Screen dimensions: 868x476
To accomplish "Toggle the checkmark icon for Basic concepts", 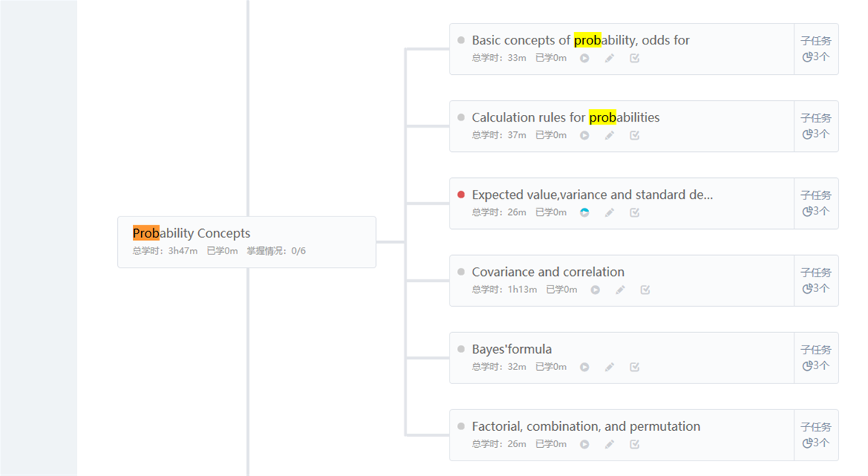I will [634, 58].
